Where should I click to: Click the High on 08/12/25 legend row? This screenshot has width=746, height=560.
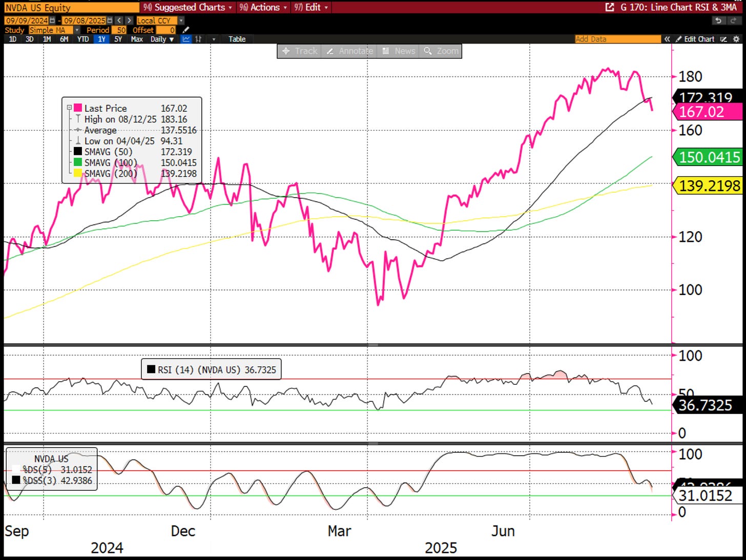tap(132, 119)
